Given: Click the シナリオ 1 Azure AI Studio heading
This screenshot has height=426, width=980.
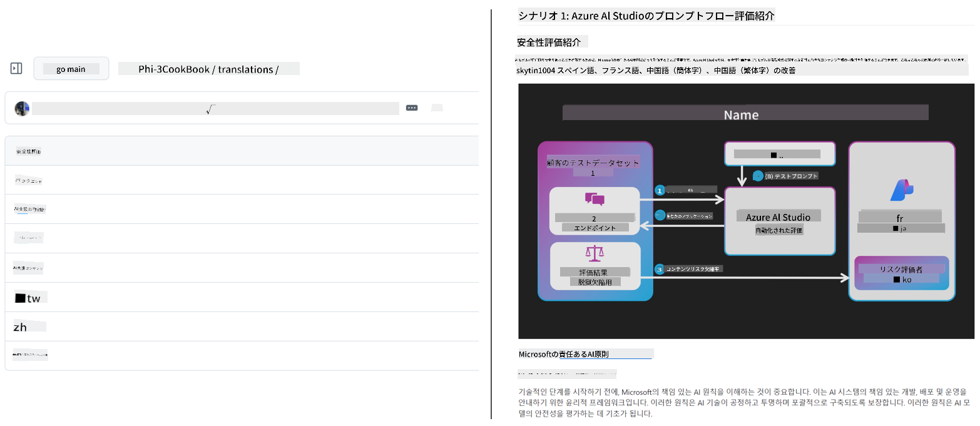Looking at the screenshot, I should 646,14.
